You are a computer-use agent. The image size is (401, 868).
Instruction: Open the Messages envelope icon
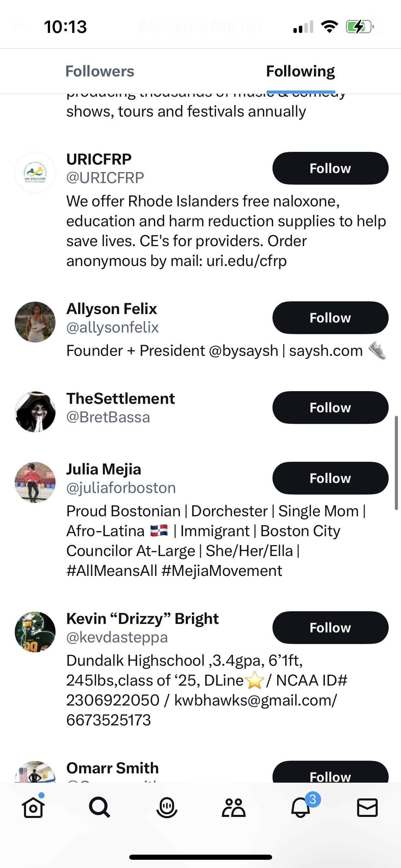pyautogui.click(x=367, y=808)
